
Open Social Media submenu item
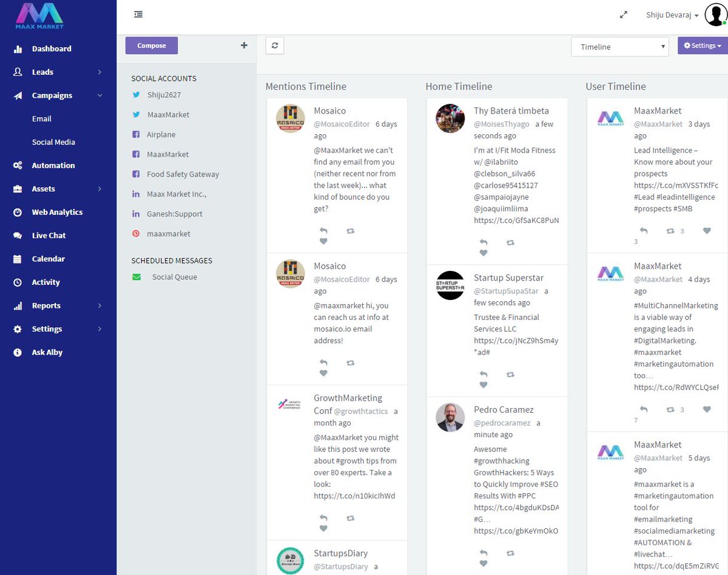click(53, 142)
